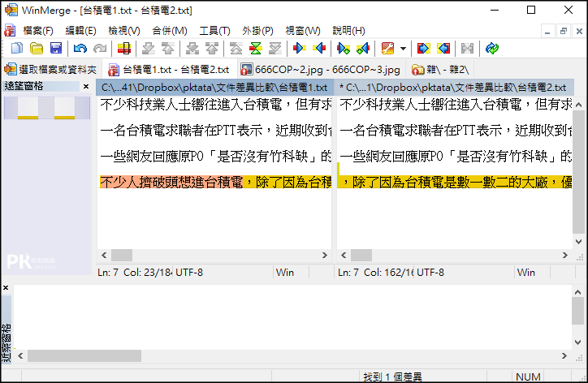Click the Undo arrow icon
The height and width of the screenshot is (383, 588).
pyautogui.click(x=80, y=49)
